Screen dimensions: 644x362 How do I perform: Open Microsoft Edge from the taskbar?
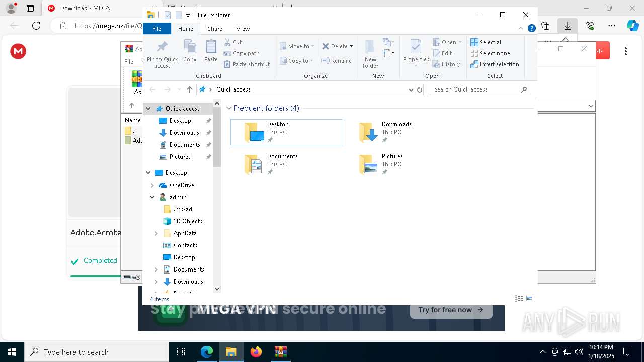(x=207, y=352)
